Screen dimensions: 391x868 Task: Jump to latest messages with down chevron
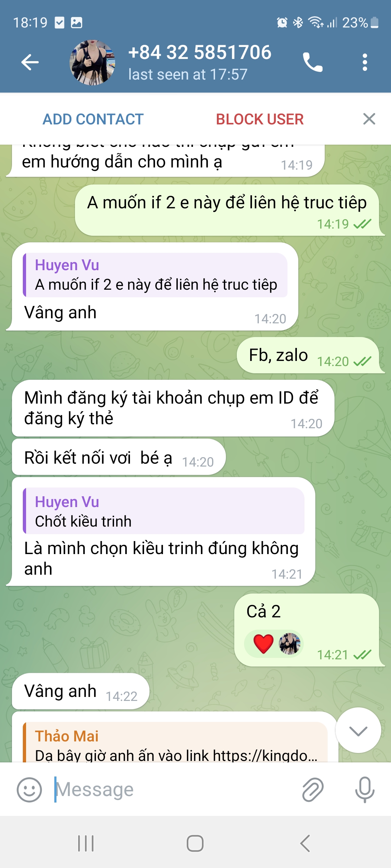[x=358, y=730]
